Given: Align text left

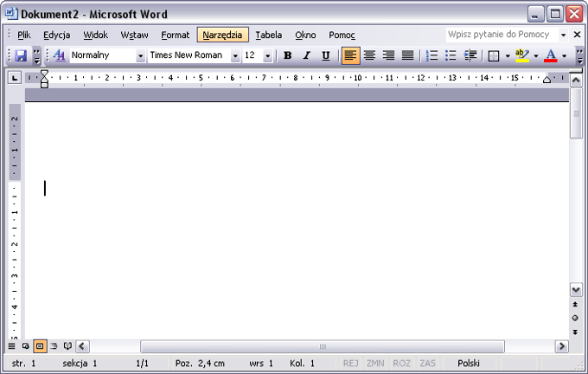Looking at the screenshot, I should [x=350, y=55].
